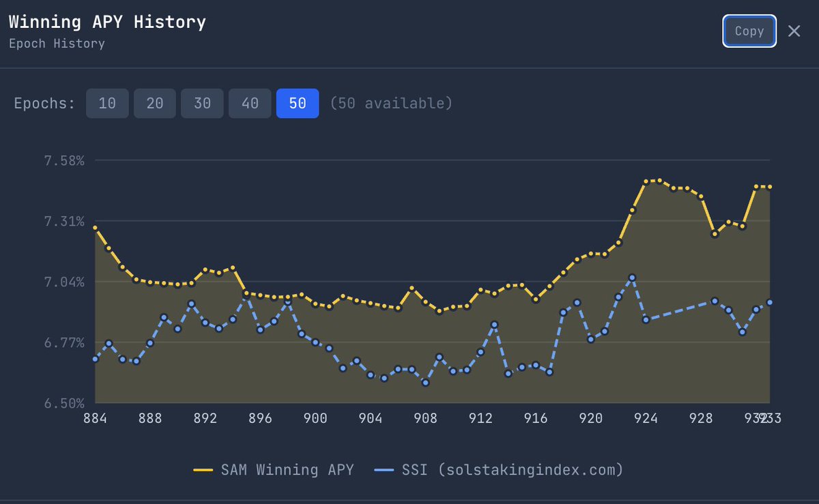Select 30 epochs
Image resolution: width=819 pixels, height=504 pixels.
click(x=202, y=104)
